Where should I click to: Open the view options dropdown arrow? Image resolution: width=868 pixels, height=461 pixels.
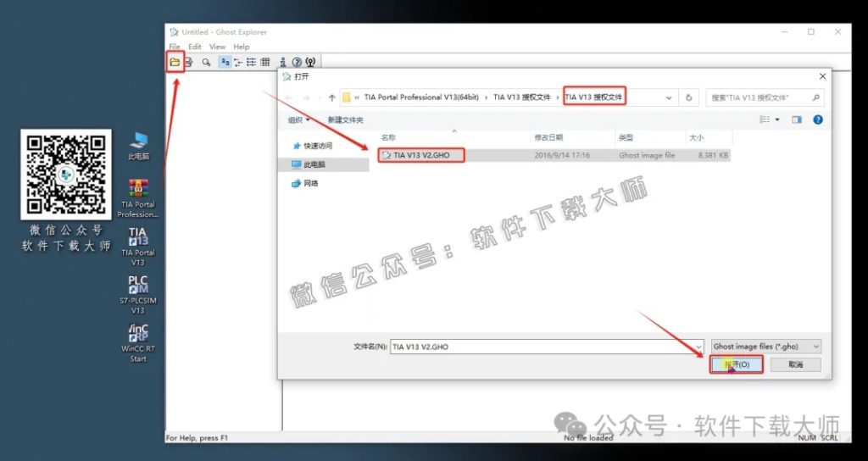777,119
